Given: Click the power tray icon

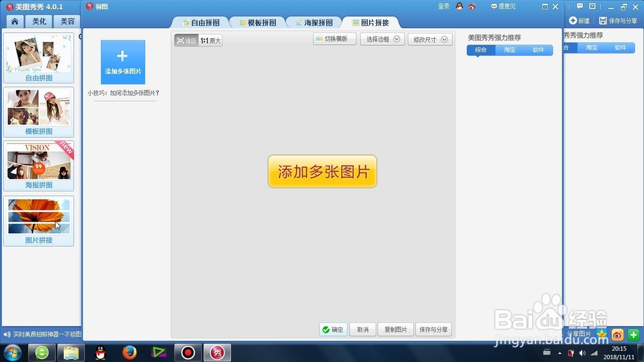Looking at the screenshot, I should click(571, 353).
